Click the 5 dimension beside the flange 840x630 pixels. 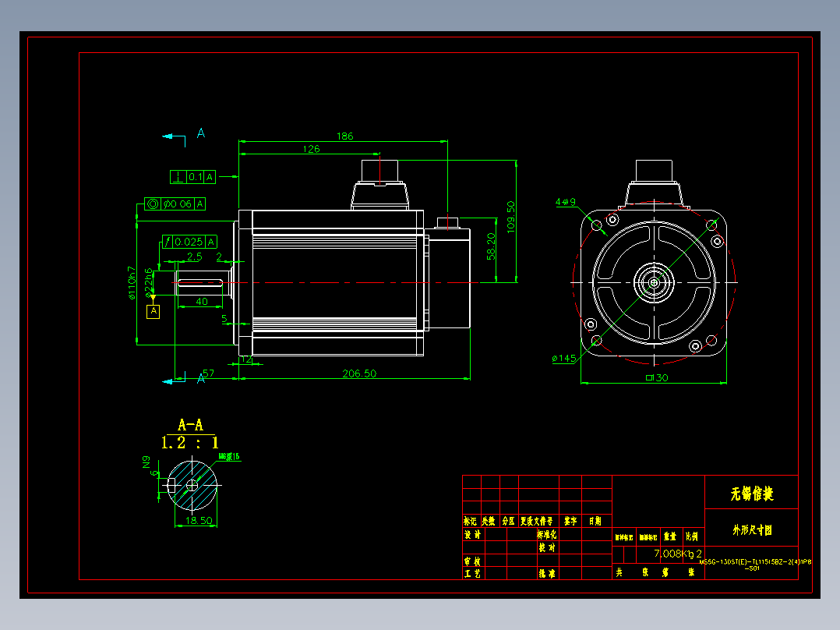[x=224, y=318]
